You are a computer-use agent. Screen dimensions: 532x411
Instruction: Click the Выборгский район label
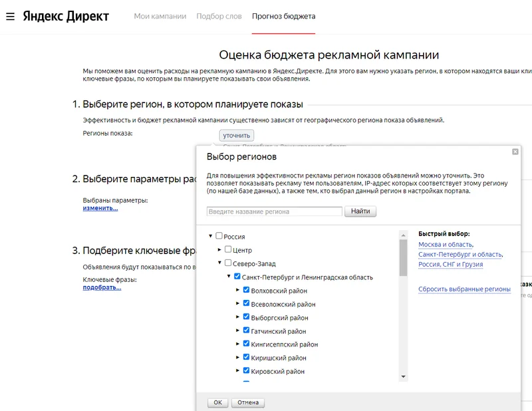click(279, 318)
